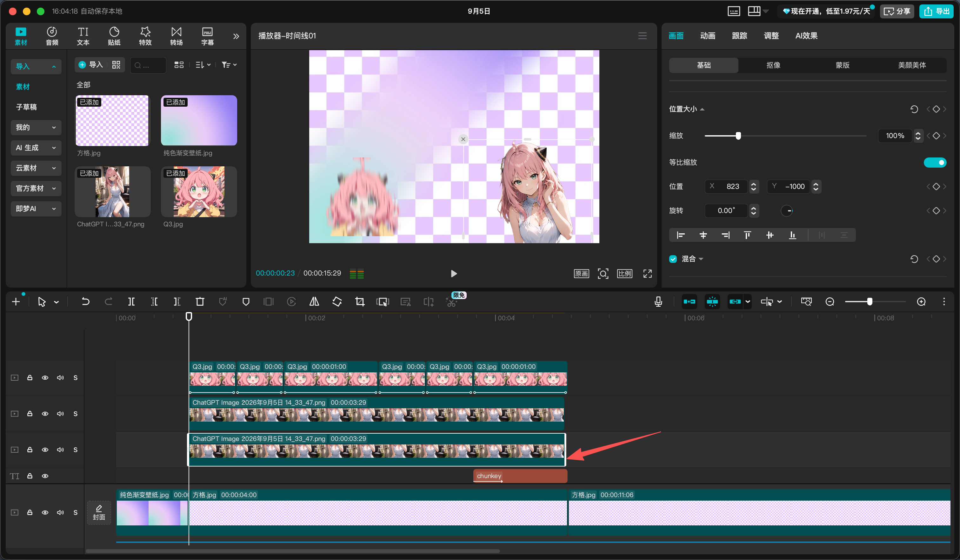This screenshot has width=960, height=560.
Task: Open the selection tool mode dropdown arrow
Action: point(57,302)
